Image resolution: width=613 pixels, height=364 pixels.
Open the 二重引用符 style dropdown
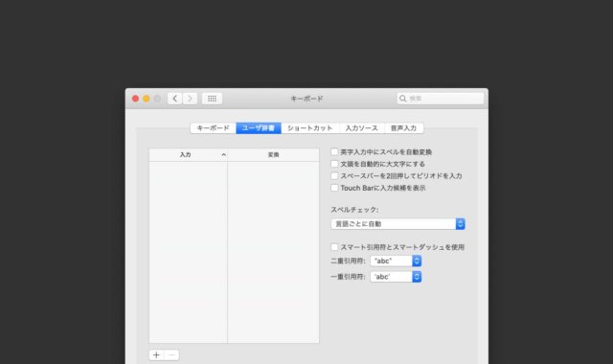click(x=396, y=261)
